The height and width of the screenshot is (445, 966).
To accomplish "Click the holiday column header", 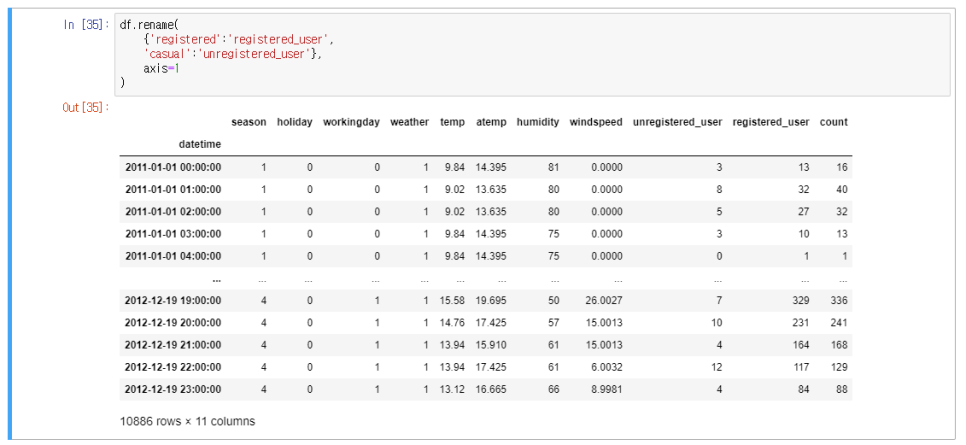I will pos(295,122).
